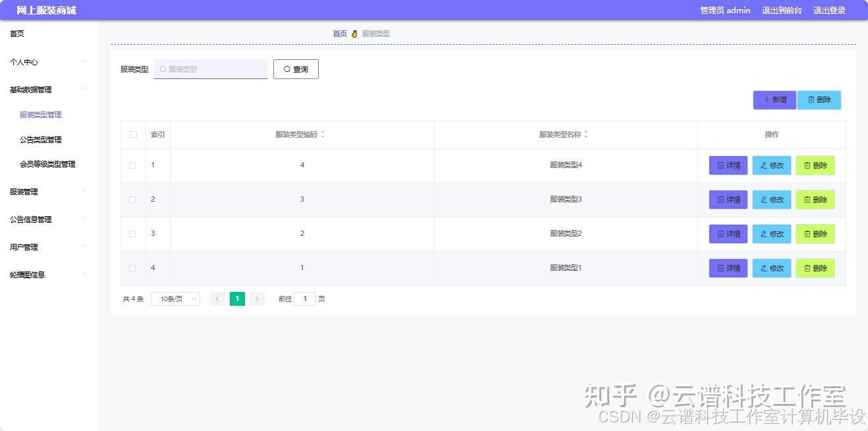Delete row 服装类型4 with its 删除 button
The height and width of the screenshot is (431, 868).
[815, 165]
